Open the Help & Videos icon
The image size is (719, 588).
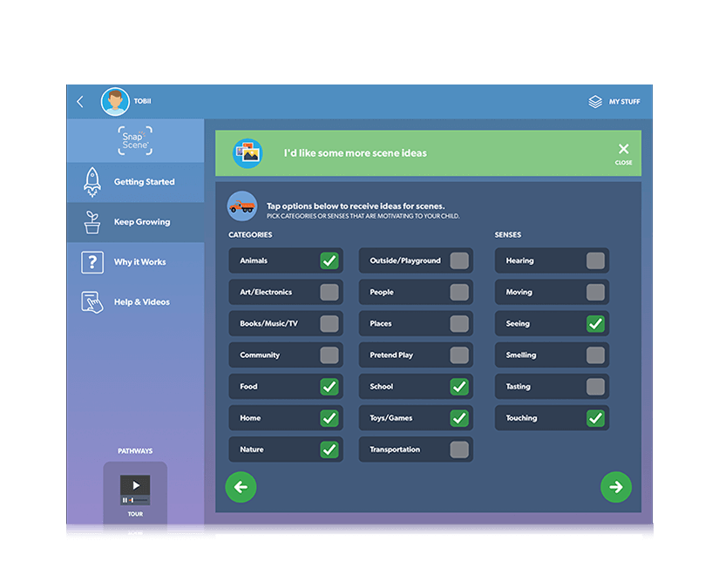pyautogui.click(x=92, y=302)
